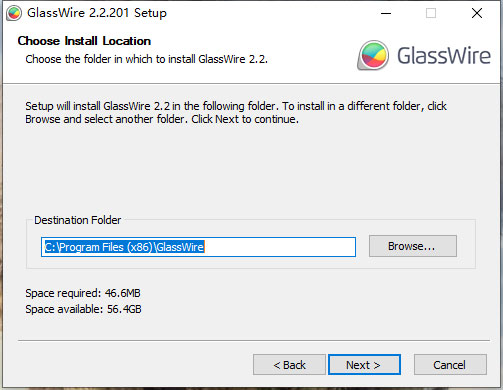The height and width of the screenshot is (390, 503).
Task: Click the 'Space available: 56.4GB' text
Action: tap(83, 309)
